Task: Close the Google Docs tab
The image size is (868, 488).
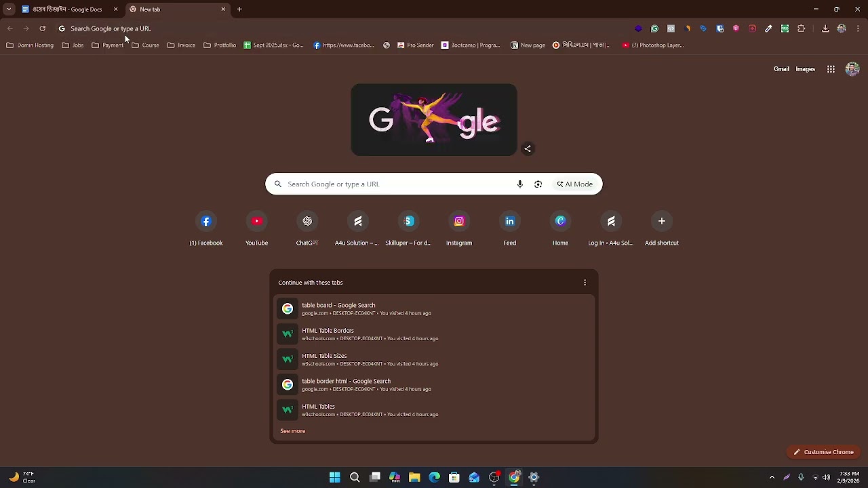Action: [115, 9]
